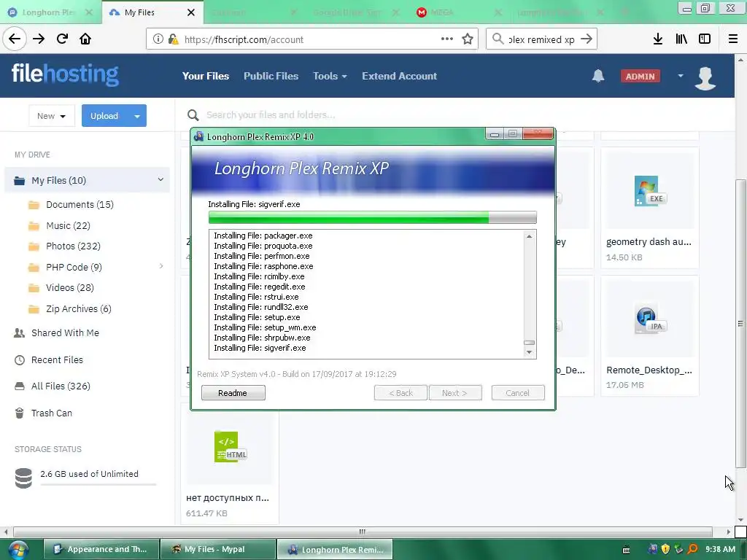Go back with the browser back arrow
The height and width of the screenshot is (560, 747).
pos(15,39)
